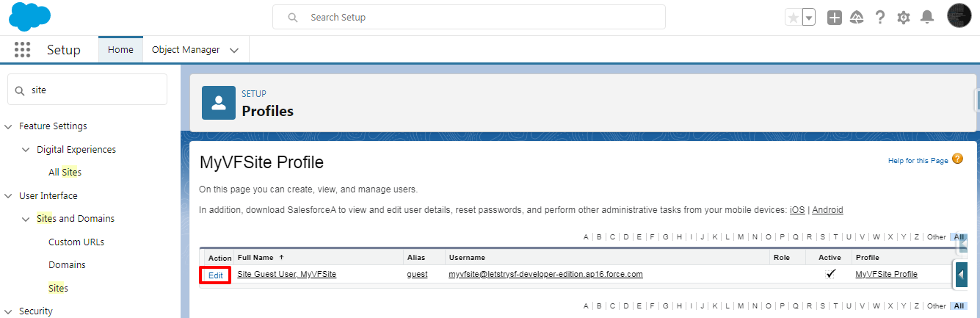
Task: Select All in the top alphabet bar
Action: (959, 237)
